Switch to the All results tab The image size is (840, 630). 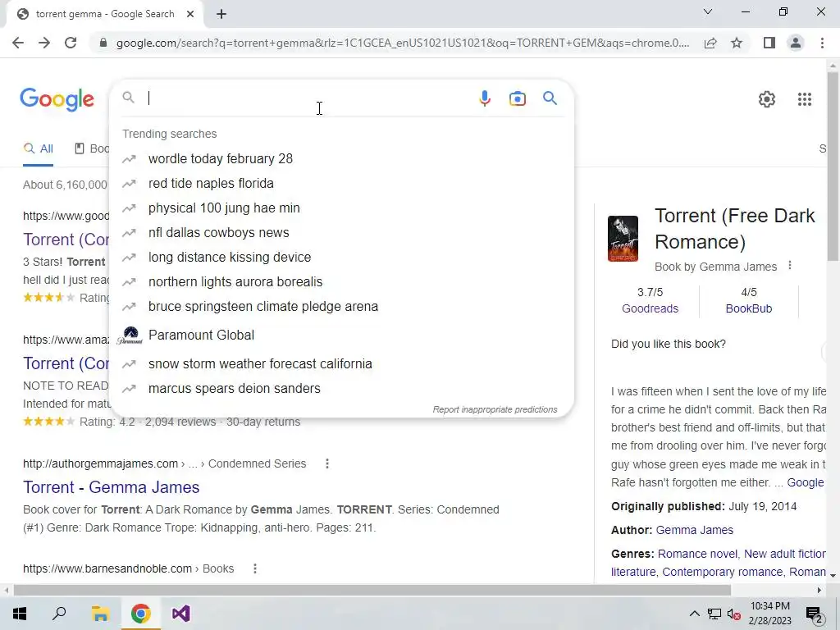(38, 148)
